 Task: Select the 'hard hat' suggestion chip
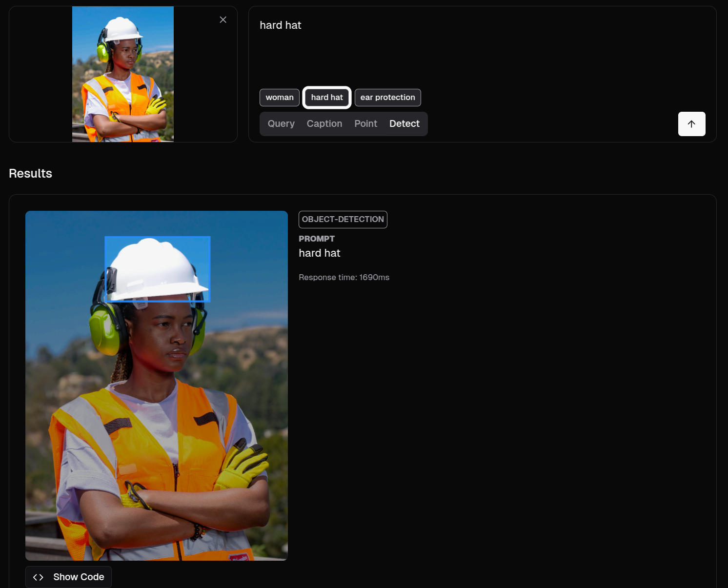pyautogui.click(x=327, y=98)
